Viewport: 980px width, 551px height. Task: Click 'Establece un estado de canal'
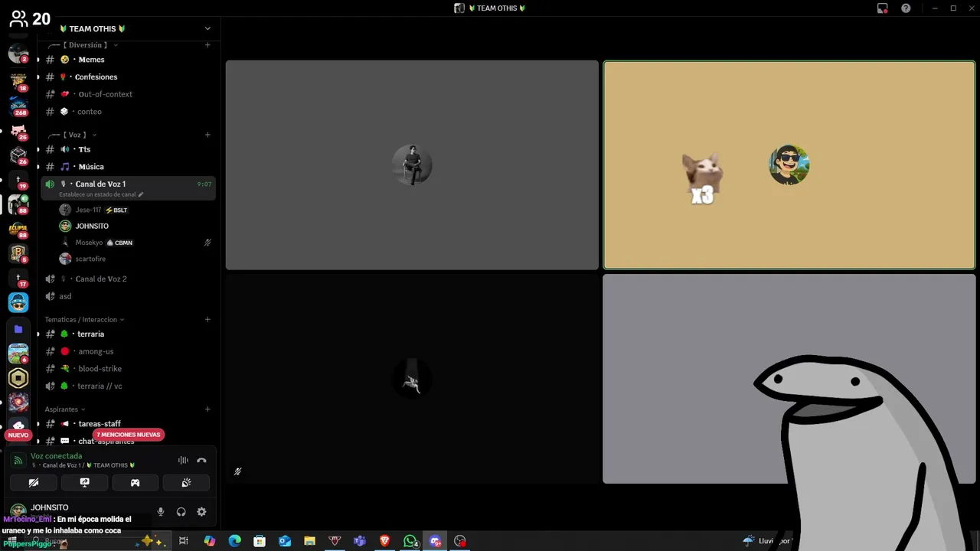pos(101,194)
